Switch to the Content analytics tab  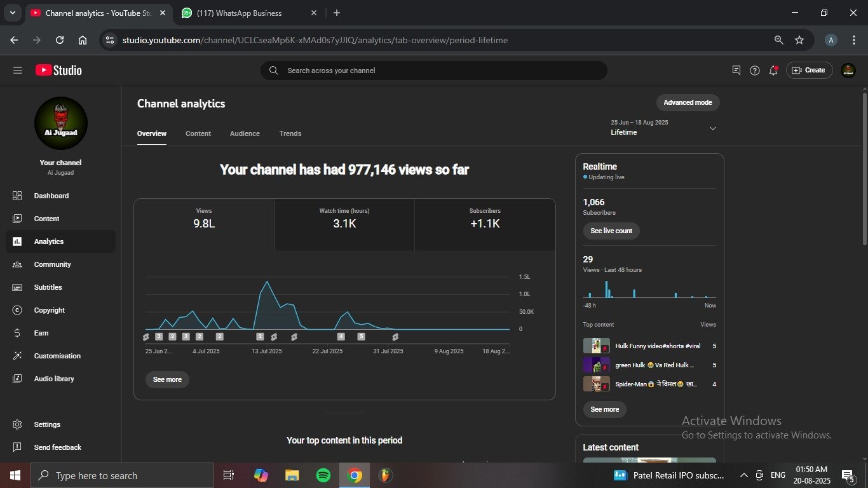coord(198,133)
